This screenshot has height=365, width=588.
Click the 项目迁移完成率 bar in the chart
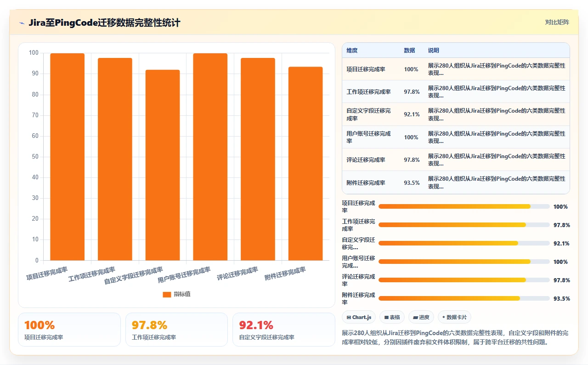point(67,157)
